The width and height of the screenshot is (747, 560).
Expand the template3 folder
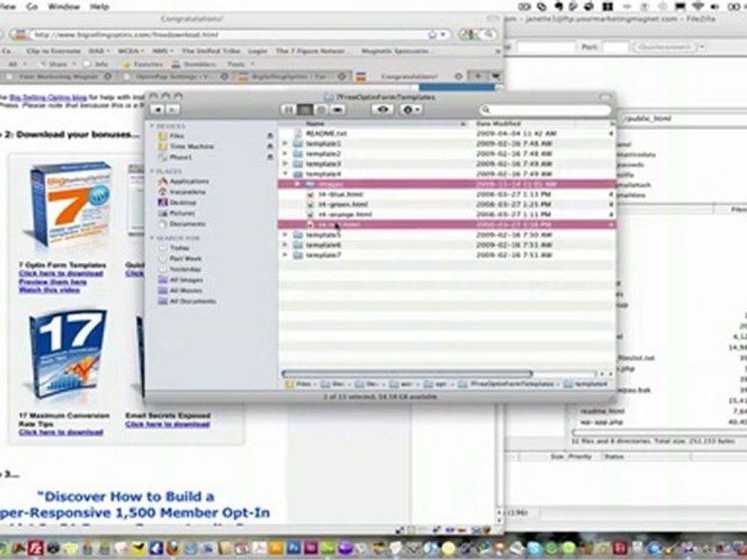point(286,164)
